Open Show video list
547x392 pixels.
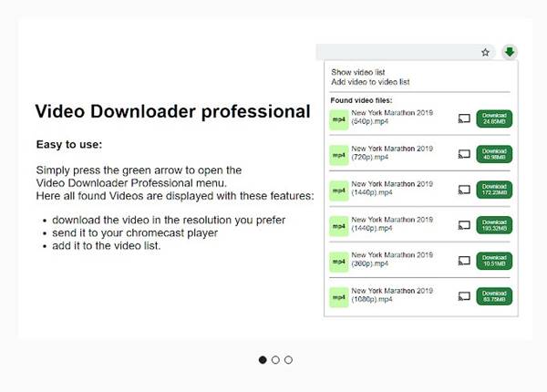[x=358, y=71]
